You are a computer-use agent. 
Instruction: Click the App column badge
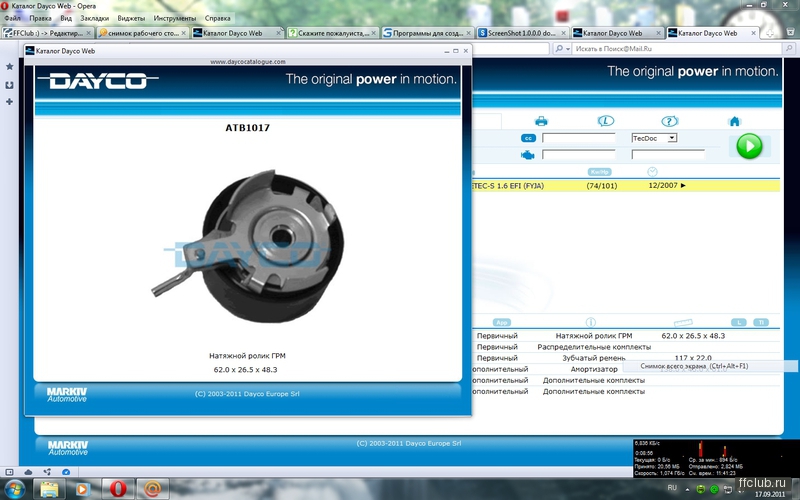[502, 322]
